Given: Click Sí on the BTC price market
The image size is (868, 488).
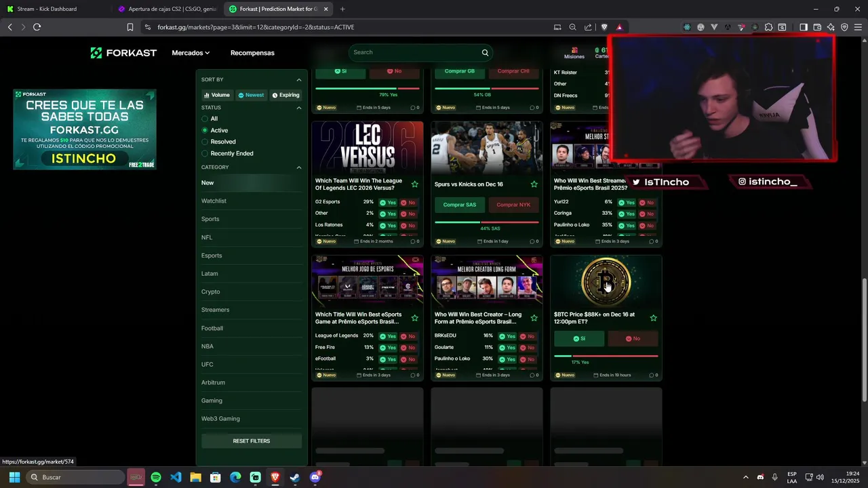Looking at the screenshot, I should 579,338.
